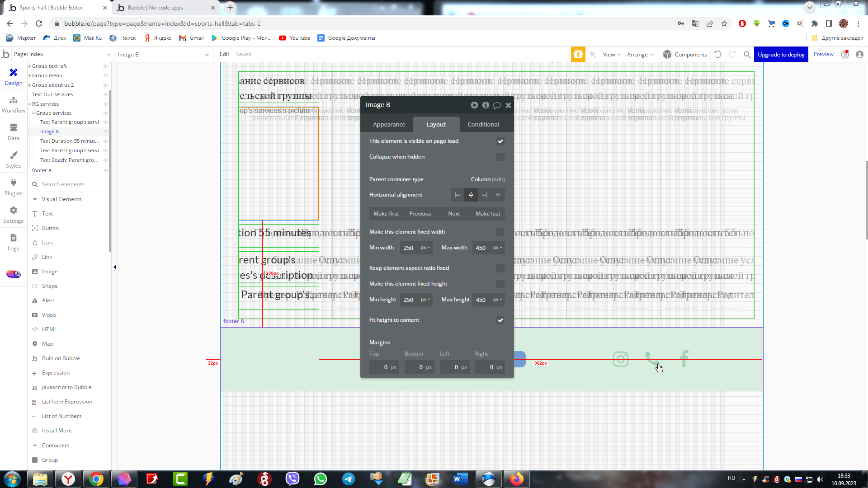Open the Workflow tab in sidebar
Screen dimensions: 868x488
(x=14, y=104)
